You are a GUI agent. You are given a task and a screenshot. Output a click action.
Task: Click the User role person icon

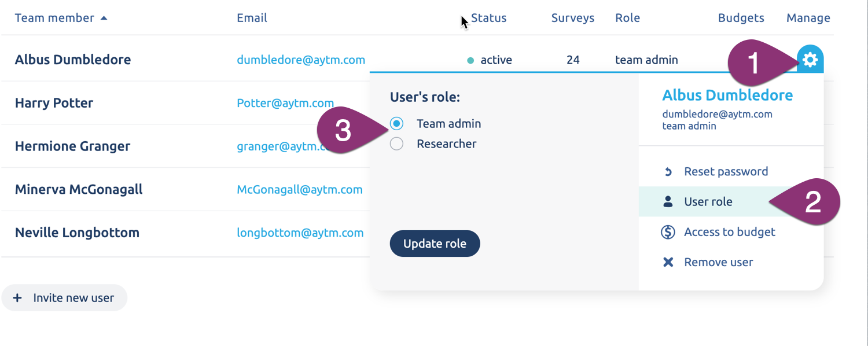tap(668, 202)
